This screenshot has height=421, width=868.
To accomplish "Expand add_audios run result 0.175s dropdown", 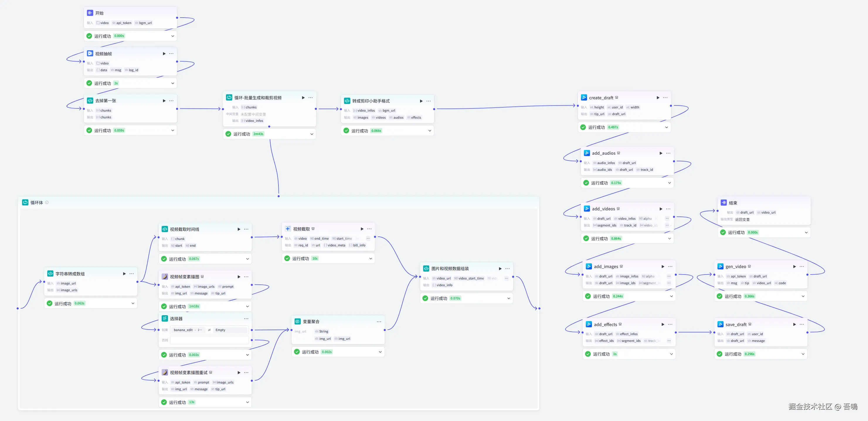I will pyautogui.click(x=669, y=183).
